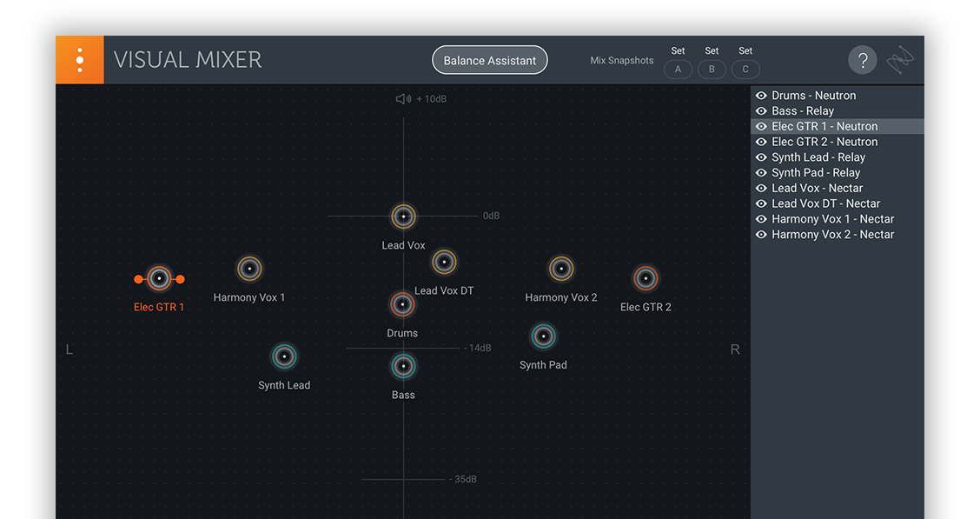Screen dimensions: 980x519
Task: Select the Bass puck
Action: [403, 367]
